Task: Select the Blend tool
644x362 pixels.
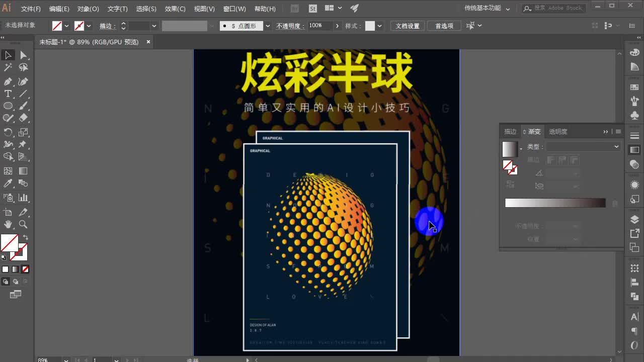Action: tap(23, 184)
